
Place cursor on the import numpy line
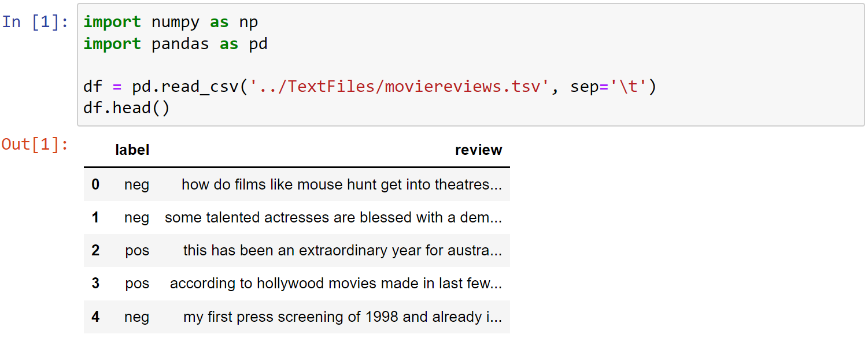coord(171,22)
